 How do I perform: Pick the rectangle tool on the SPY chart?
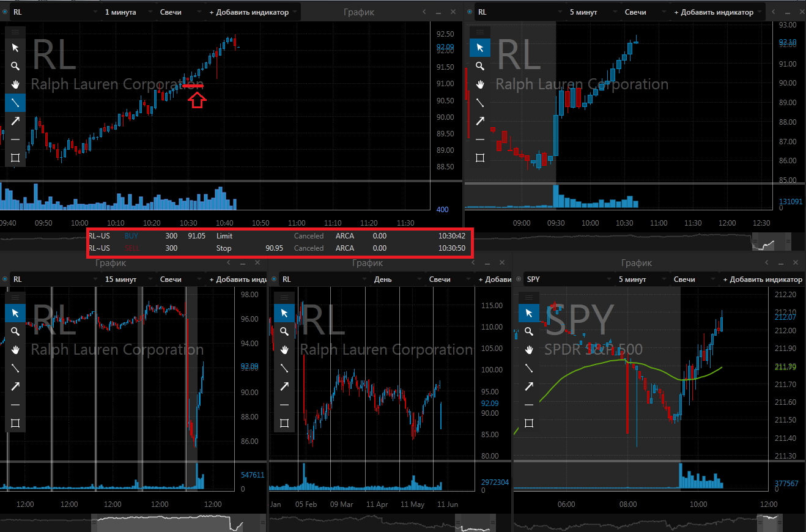[x=529, y=423]
